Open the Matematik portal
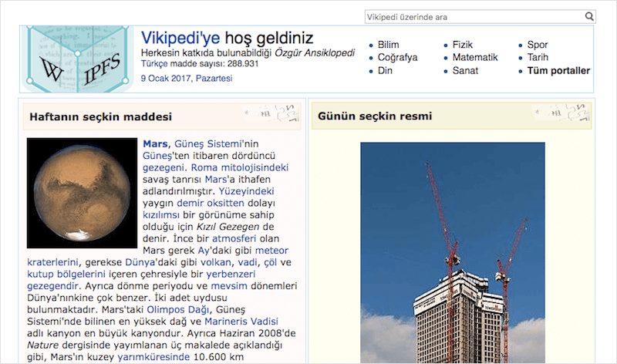Viewport: 617px width, 364px height. tap(475, 57)
